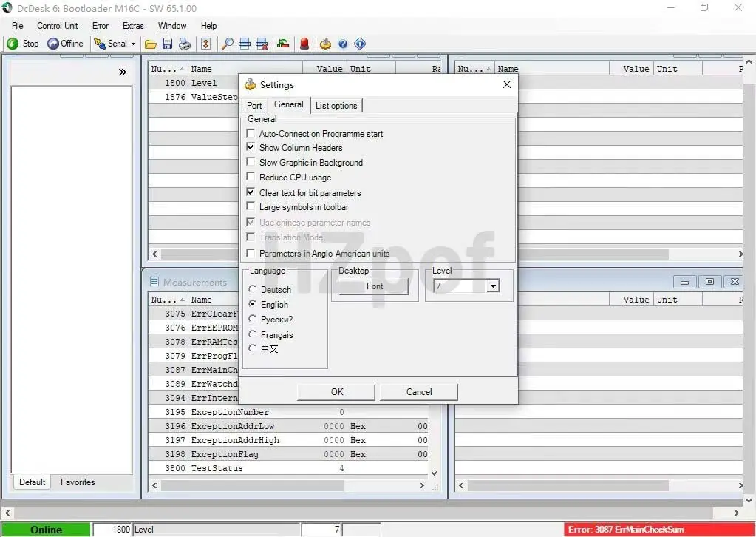Expand left panel double chevron

click(x=123, y=72)
